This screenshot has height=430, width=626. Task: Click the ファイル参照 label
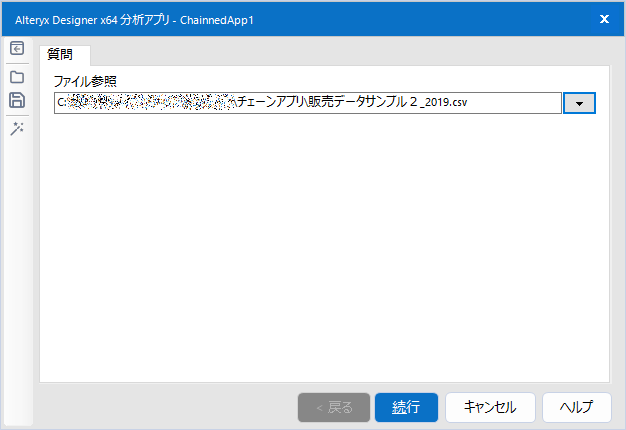point(85,81)
